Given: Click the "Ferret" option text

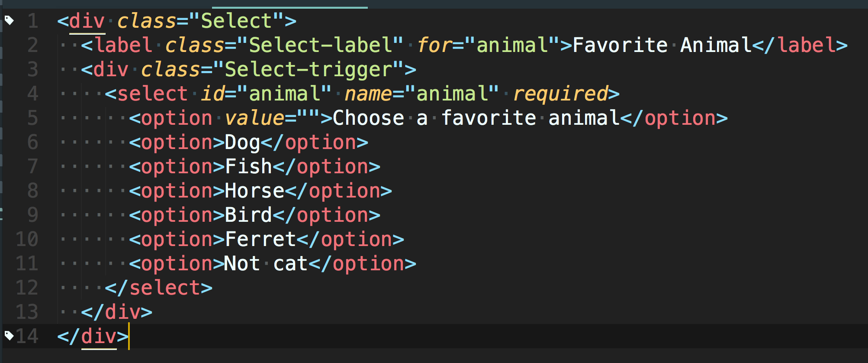Looking at the screenshot, I should tap(260, 239).
